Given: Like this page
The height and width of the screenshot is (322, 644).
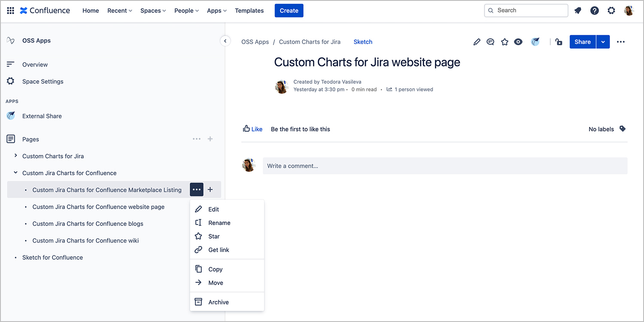Looking at the screenshot, I should (252, 129).
